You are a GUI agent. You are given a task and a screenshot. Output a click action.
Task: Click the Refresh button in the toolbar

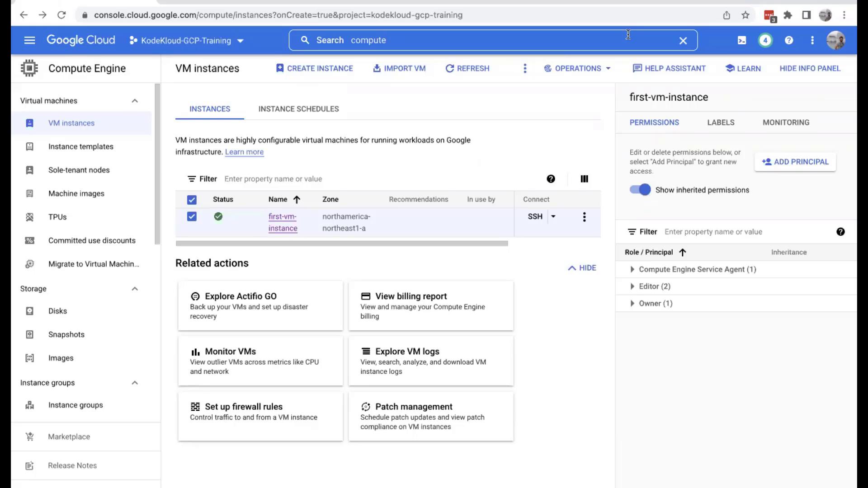coord(467,68)
